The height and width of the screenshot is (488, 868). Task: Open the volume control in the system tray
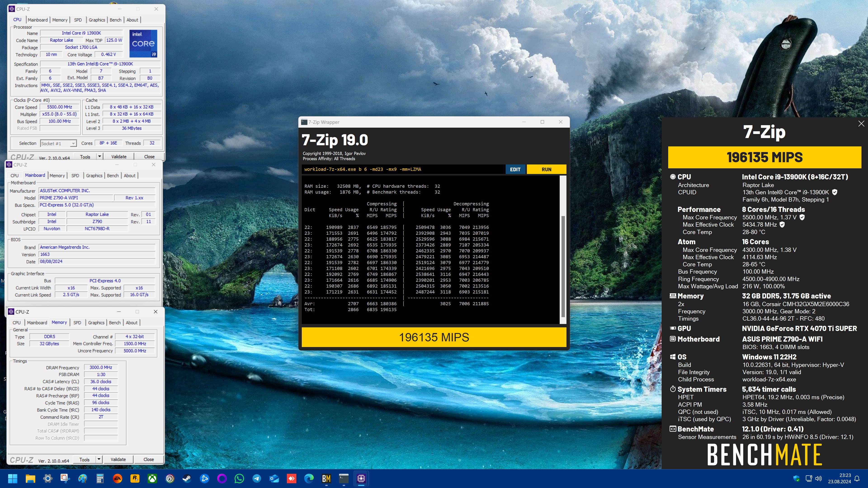pos(818,478)
